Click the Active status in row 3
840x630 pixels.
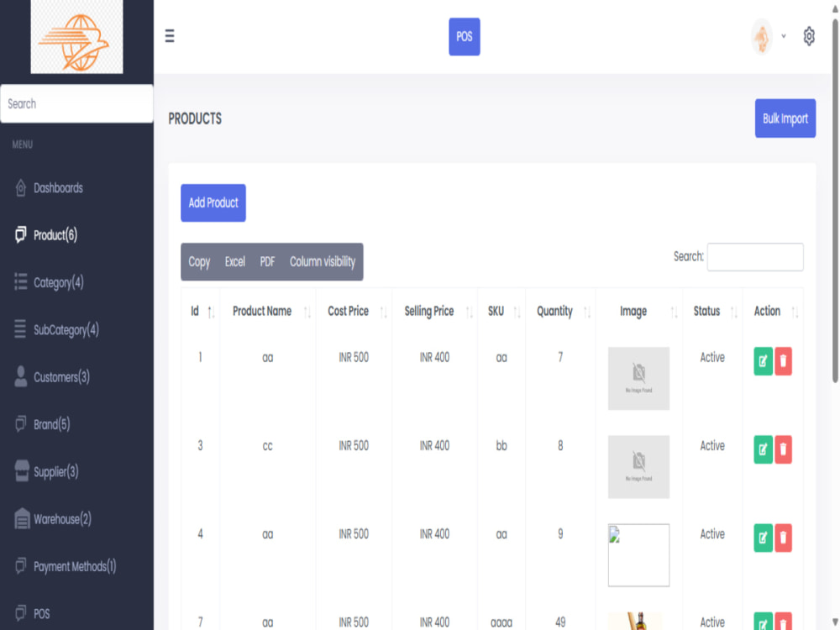tap(712, 534)
